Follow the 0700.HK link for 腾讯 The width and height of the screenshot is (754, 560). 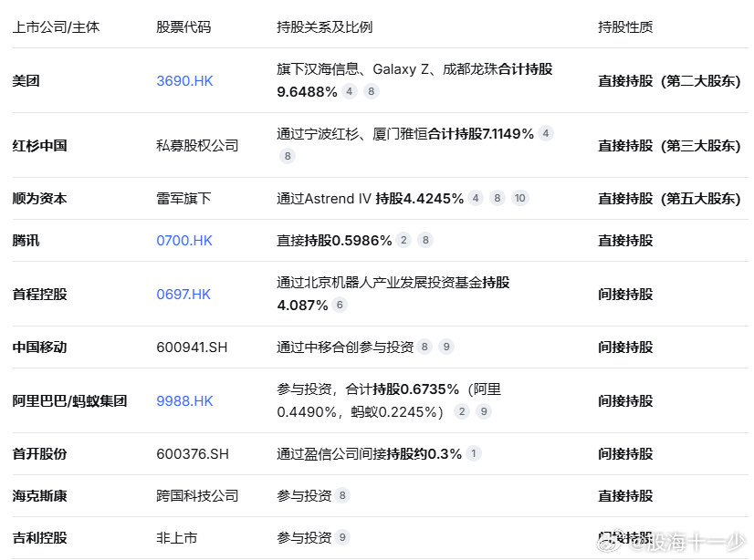(x=183, y=240)
